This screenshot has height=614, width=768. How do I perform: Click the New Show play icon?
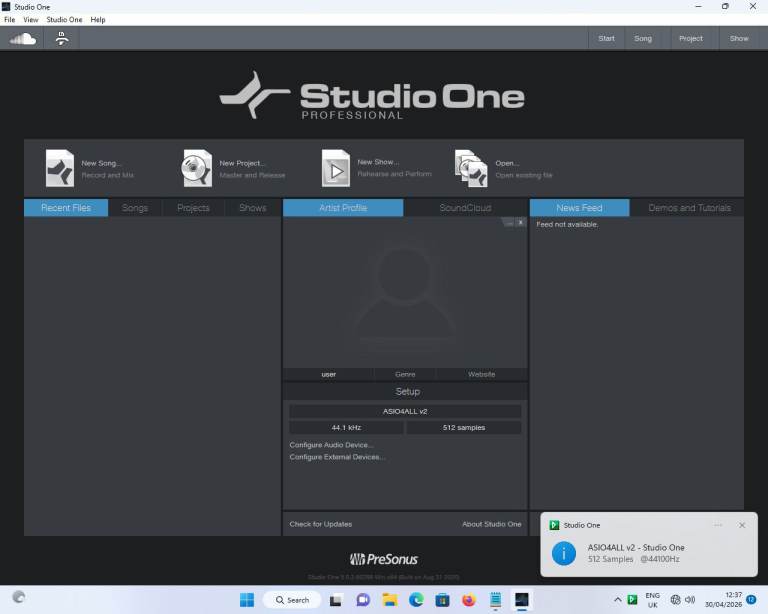pos(335,168)
